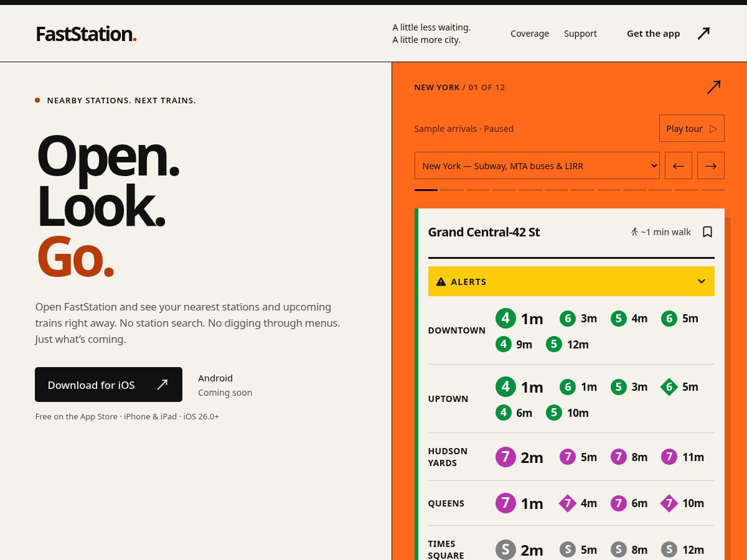Click the Sample arrivals · Paused status
The image size is (747, 560).
464,129
